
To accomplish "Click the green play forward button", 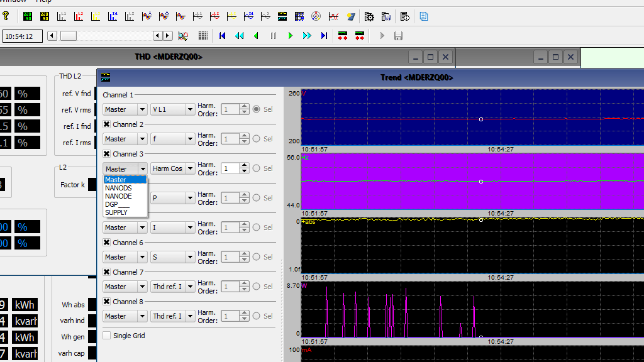I will (x=290, y=36).
